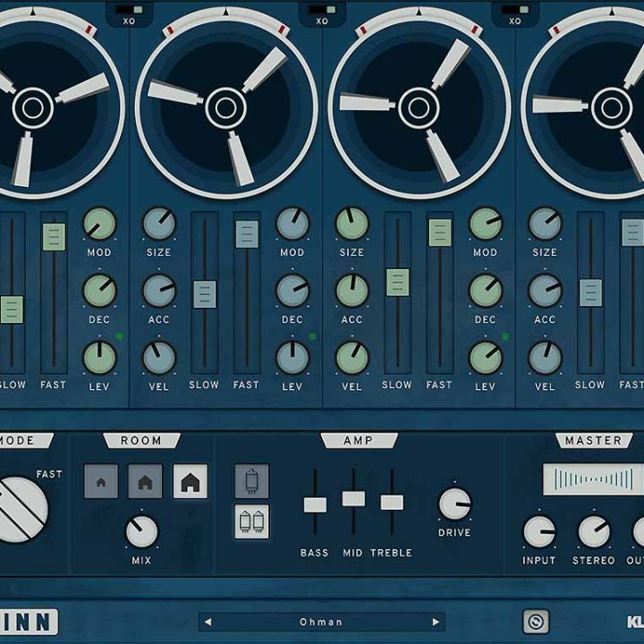Toggle the leftmost XO switch
The image size is (644, 644).
[129, 10]
